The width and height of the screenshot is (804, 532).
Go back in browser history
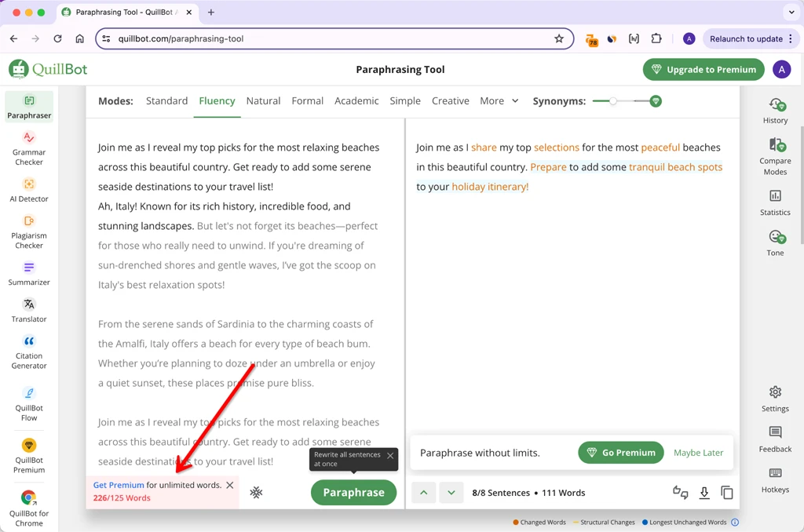14,38
